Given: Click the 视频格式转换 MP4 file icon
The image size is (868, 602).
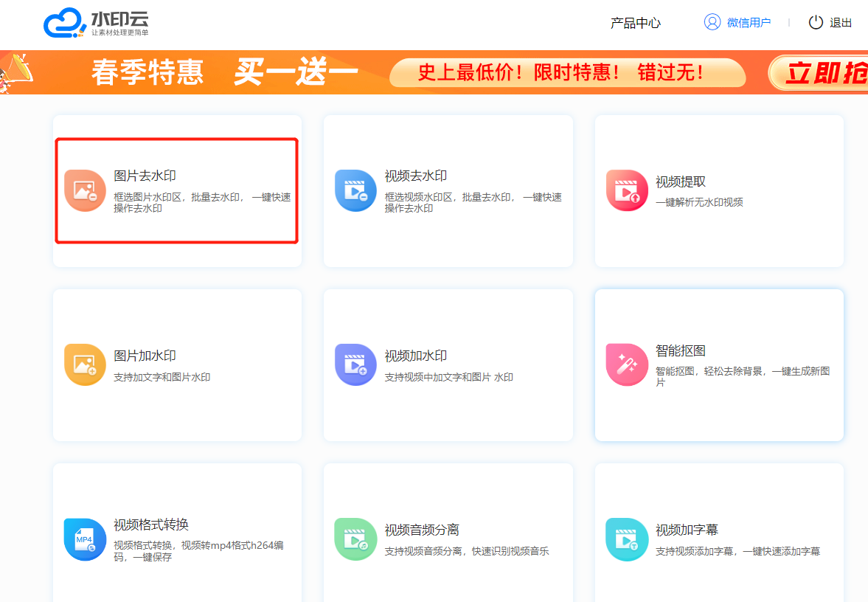Looking at the screenshot, I should point(85,539).
